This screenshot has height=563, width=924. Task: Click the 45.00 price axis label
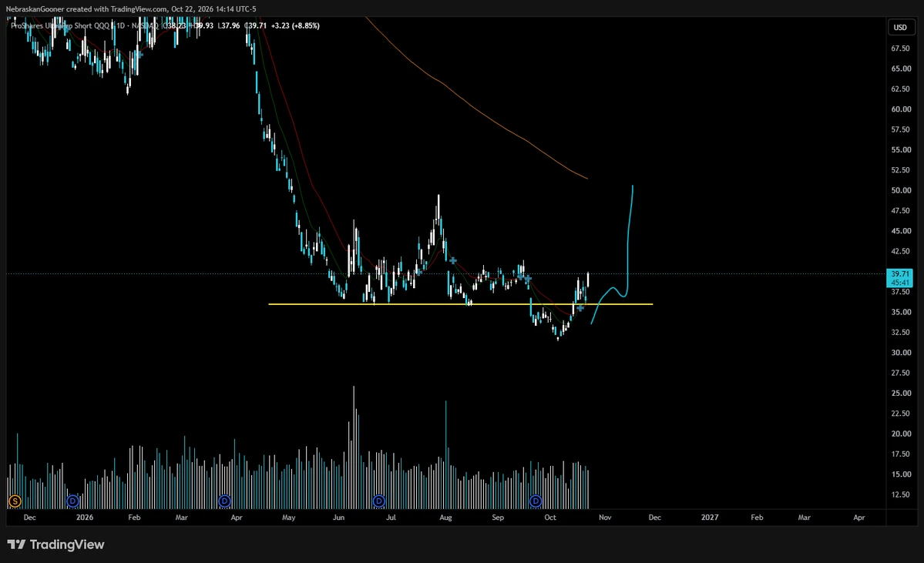[900, 231]
